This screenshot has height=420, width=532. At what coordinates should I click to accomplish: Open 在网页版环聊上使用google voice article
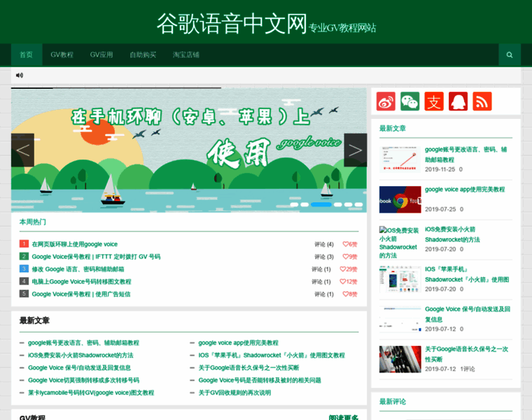tap(75, 244)
